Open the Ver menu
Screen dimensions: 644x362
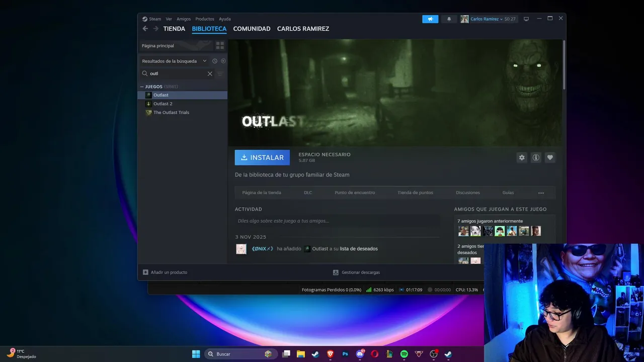[169, 19]
